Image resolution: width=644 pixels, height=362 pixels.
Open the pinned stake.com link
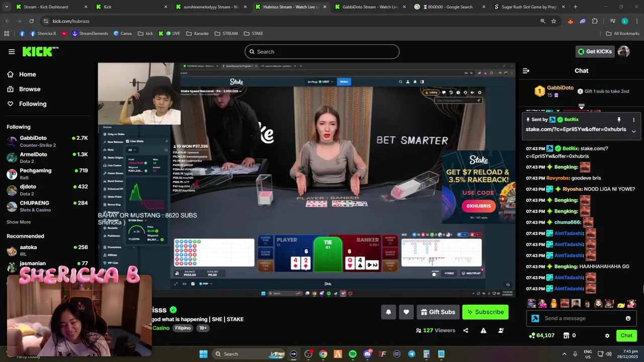click(576, 129)
